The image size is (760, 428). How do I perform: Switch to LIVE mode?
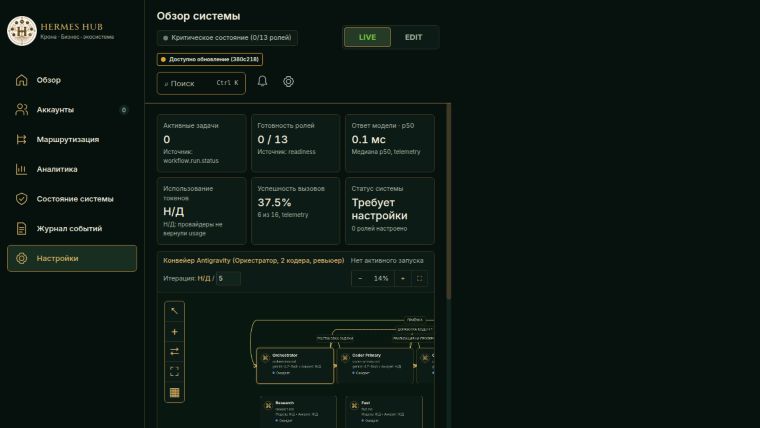click(x=367, y=37)
